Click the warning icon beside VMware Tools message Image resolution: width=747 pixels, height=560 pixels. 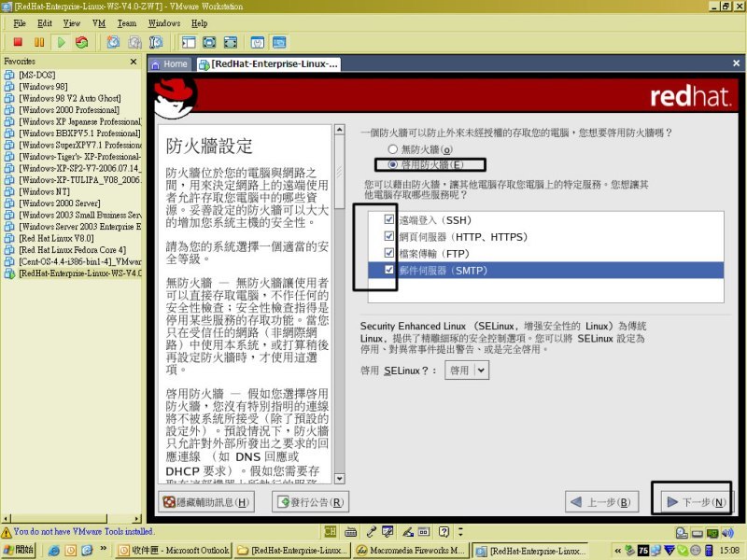coord(7,532)
